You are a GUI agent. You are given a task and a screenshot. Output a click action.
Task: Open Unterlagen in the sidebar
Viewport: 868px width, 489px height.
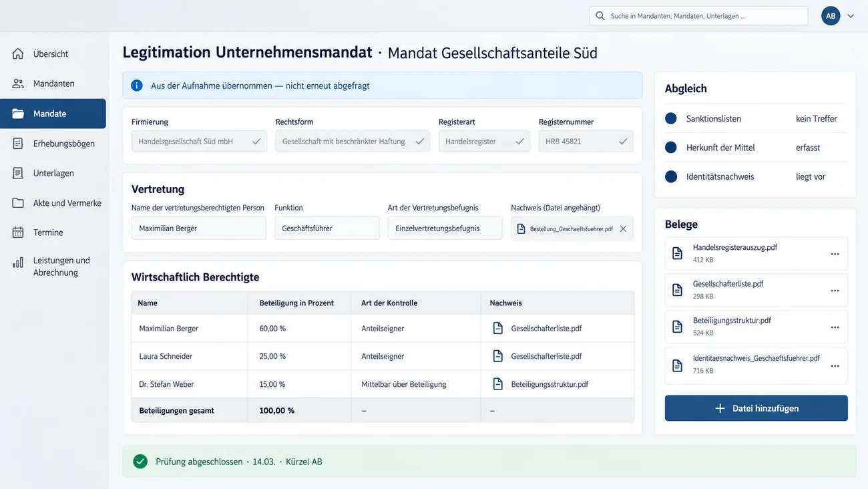(53, 173)
